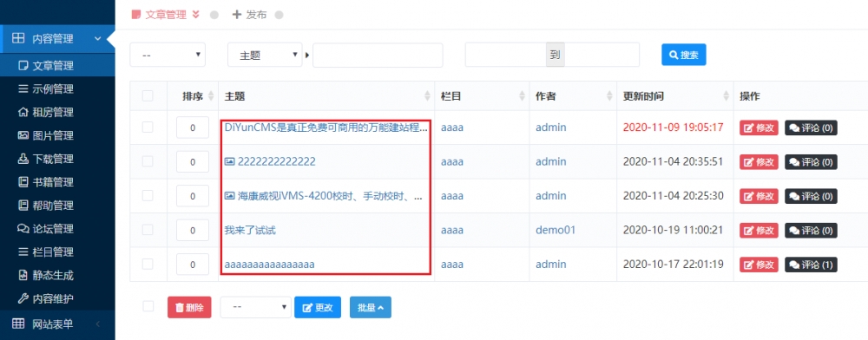This screenshot has width=868, height=340.
Task: Sort the table by 主题 column arrows
Action: [427, 96]
